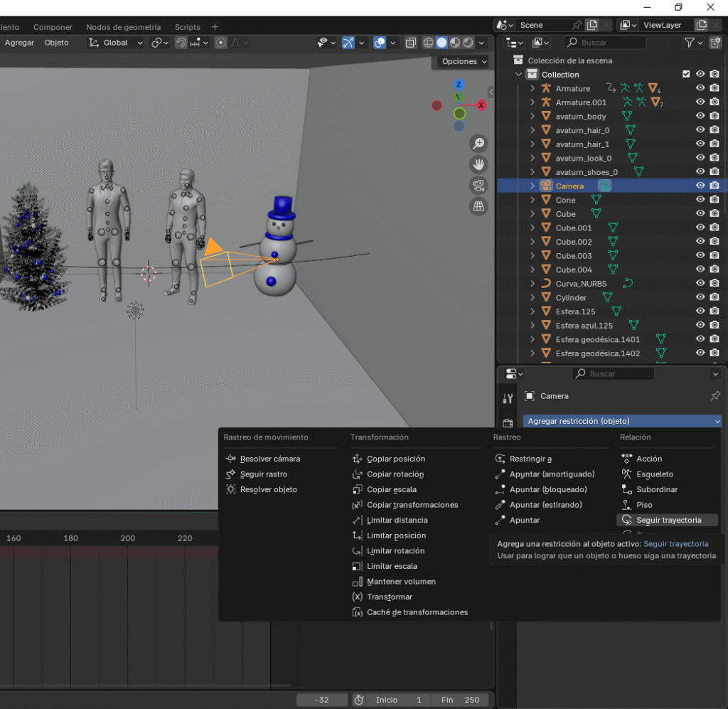Click the tool properties tab icon
728x709 pixels.
(508, 398)
